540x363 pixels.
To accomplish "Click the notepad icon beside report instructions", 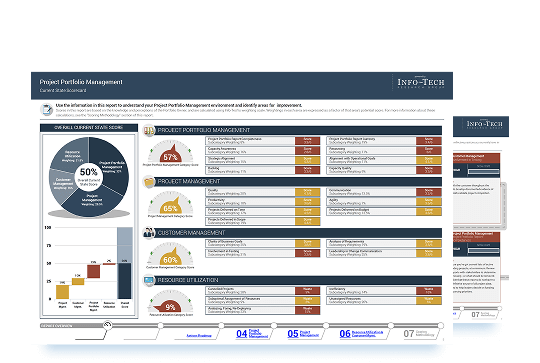I will [x=47, y=110].
